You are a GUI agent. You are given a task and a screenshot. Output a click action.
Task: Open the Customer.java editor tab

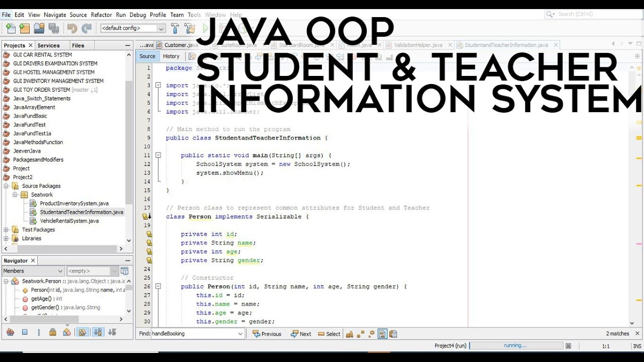(x=181, y=45)
